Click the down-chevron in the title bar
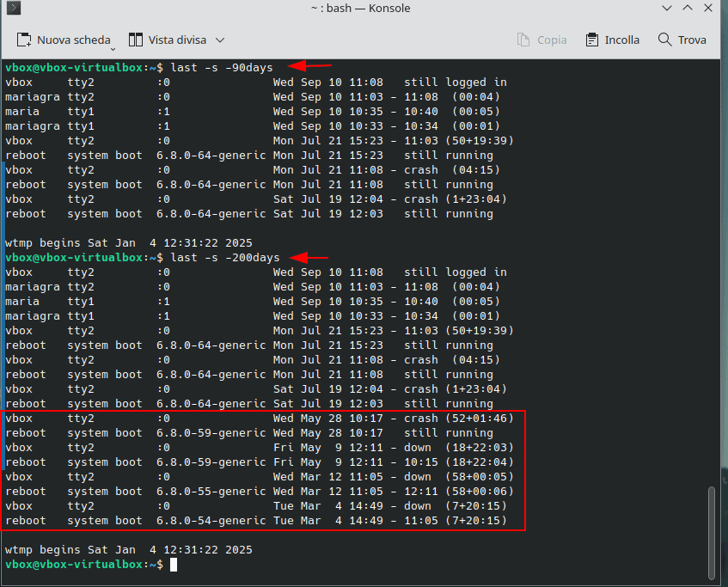This screenshot has height=587, width=728. (x=666, y=8)
